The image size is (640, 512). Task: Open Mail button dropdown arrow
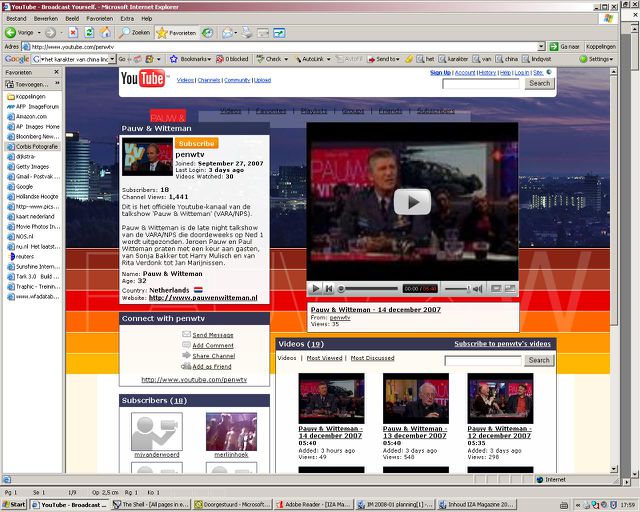(x=236, y=33)
